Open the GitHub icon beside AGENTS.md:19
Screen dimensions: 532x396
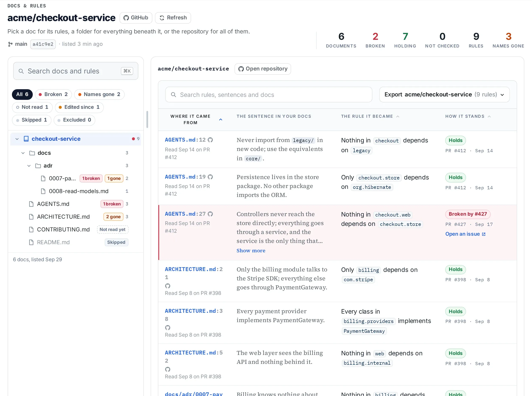210,177
